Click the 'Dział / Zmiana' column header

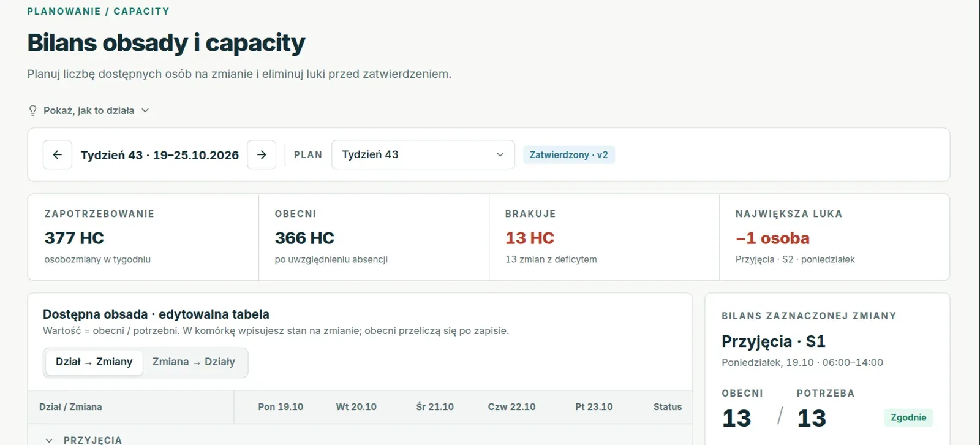click(x=70, y=407)
